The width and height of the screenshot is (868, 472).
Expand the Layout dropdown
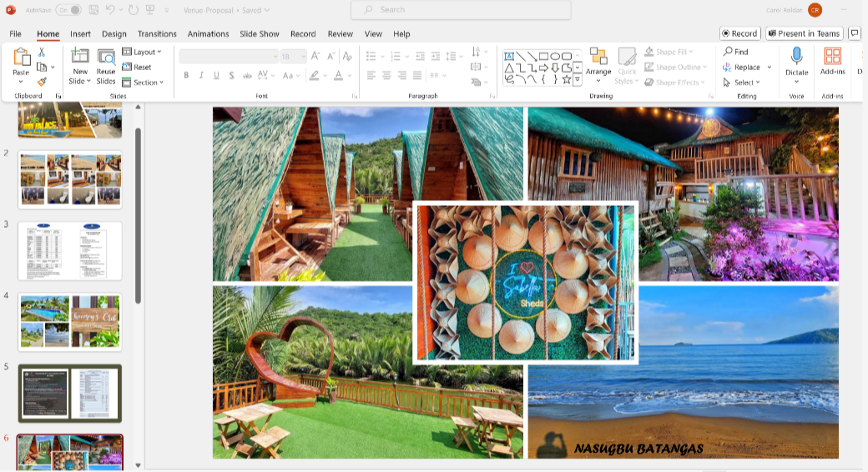coord(142,52)
